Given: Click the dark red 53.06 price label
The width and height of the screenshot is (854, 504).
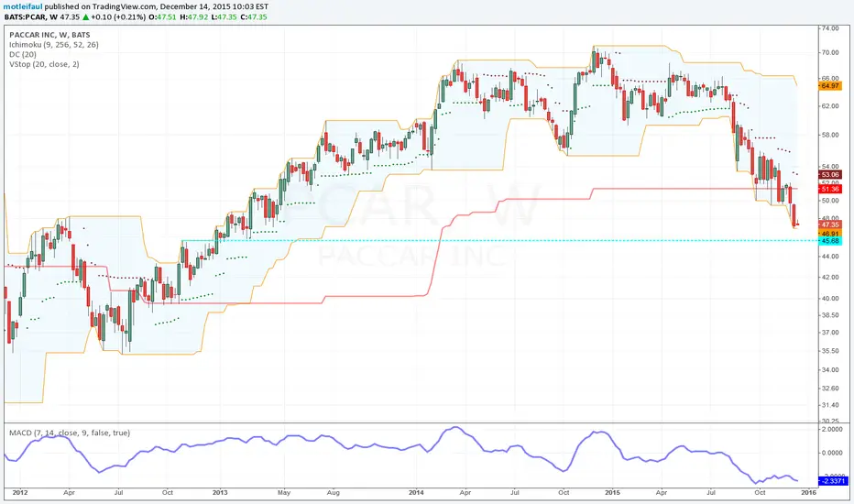Looking at the screenshot, I should pyautogui.click(x=830, y=175).
